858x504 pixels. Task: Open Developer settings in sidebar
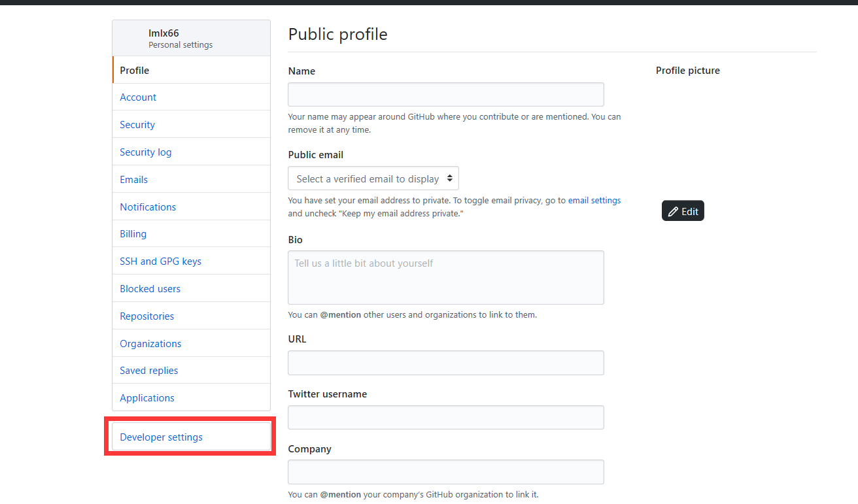(x=162, y=437)
